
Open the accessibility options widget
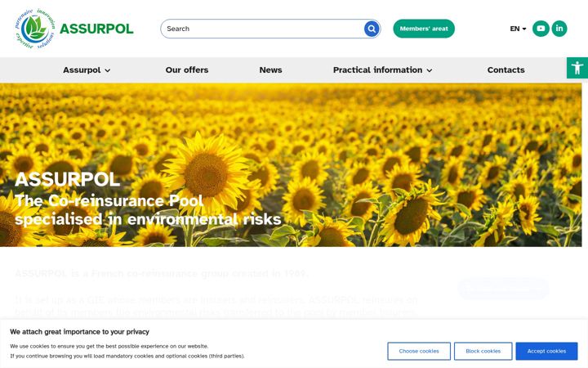pos(577,68)
